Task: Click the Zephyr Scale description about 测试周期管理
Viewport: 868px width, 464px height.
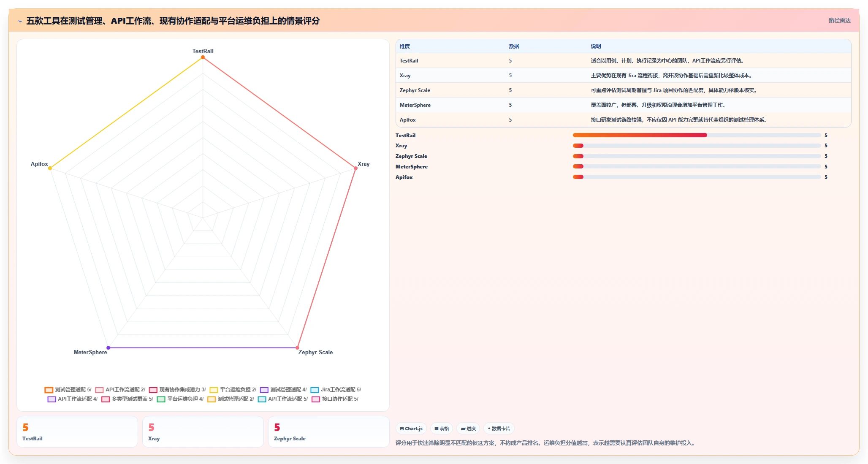Action: [674, 90]
